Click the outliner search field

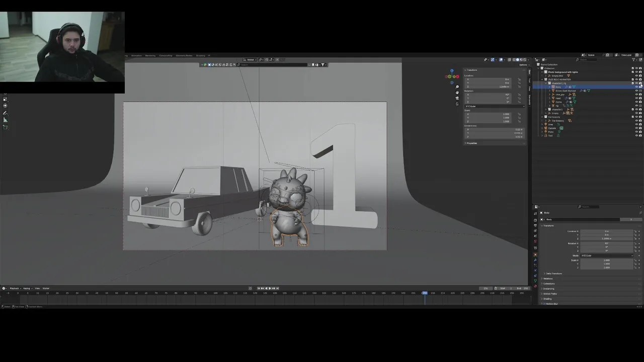[586, 60]
